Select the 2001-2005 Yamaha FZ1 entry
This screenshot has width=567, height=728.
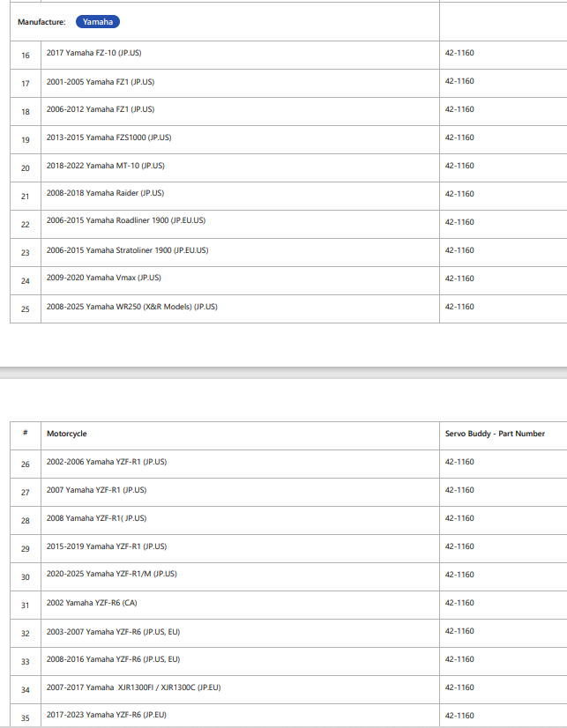(101, 82)
